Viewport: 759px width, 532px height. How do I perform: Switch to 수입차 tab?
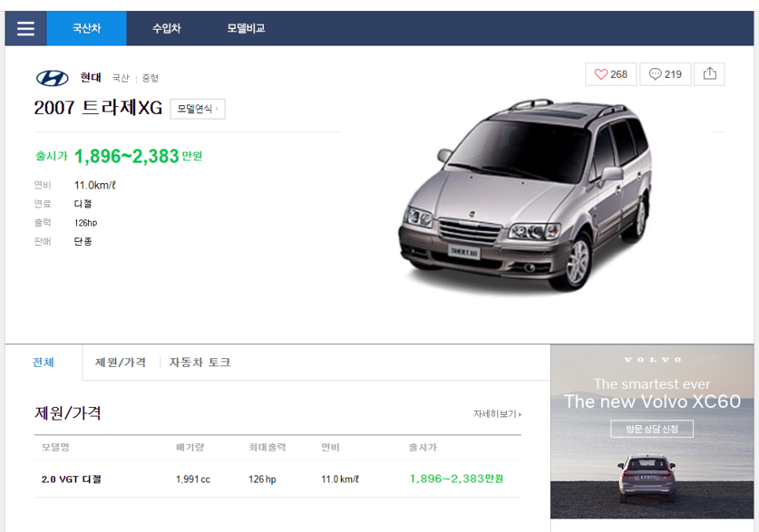(167, 28)
